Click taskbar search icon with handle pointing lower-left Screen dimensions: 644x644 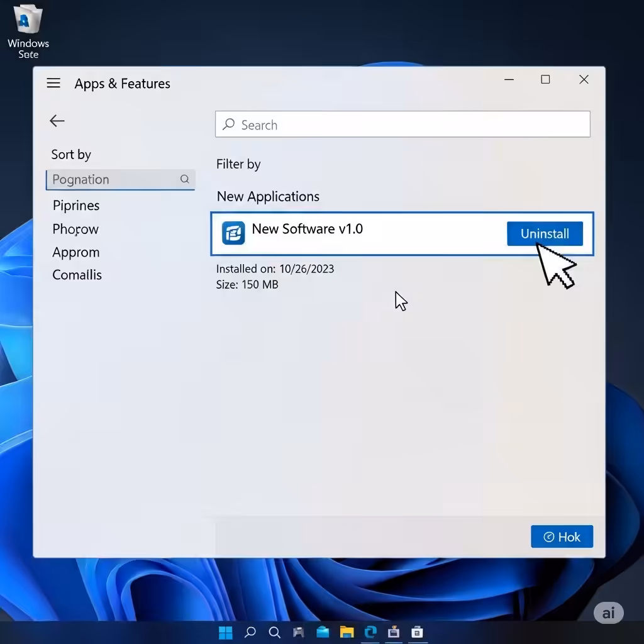[x=250, y=632]
